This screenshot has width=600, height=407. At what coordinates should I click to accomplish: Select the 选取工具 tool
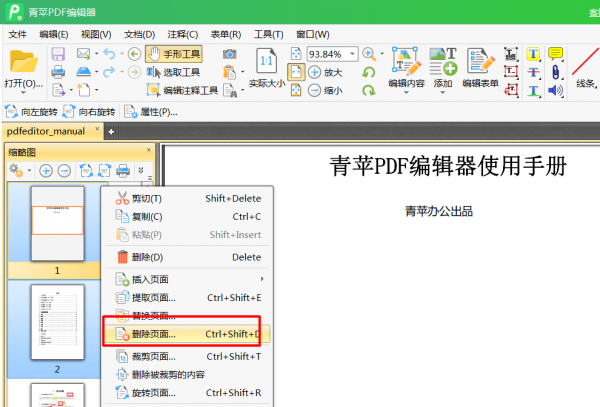point(173,72)
